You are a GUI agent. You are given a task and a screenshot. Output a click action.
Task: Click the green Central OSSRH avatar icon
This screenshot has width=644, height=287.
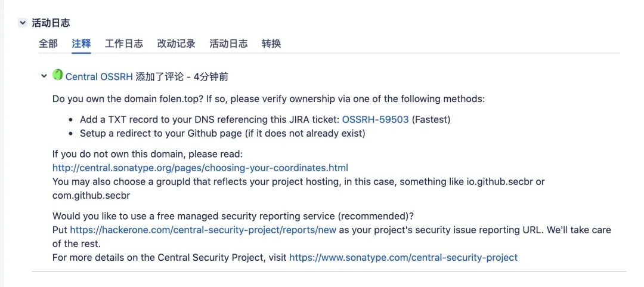click(x=58, y=75)
